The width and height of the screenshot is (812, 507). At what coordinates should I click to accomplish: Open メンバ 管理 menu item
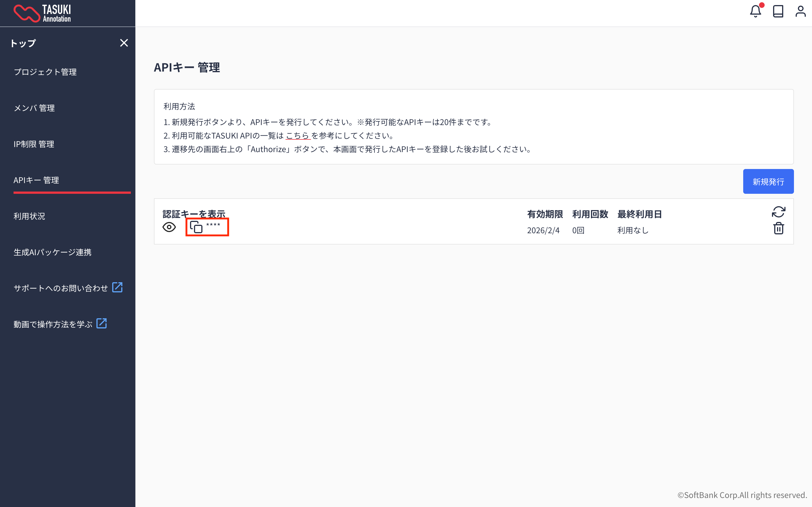click(34, 108)
